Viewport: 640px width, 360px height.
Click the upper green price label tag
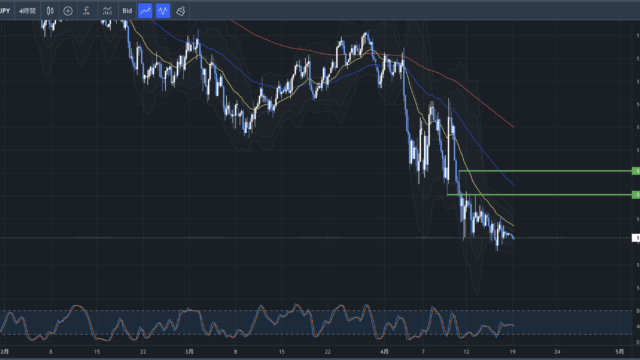pos(636,171)
